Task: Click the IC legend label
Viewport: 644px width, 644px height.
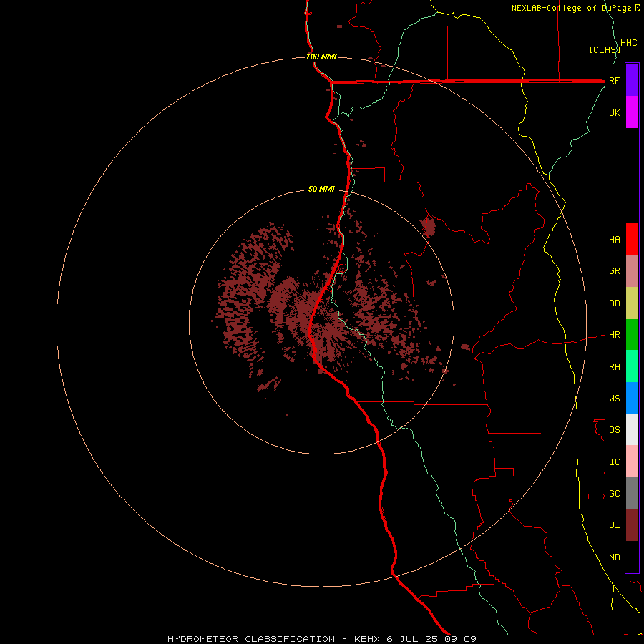Action: 614,462
